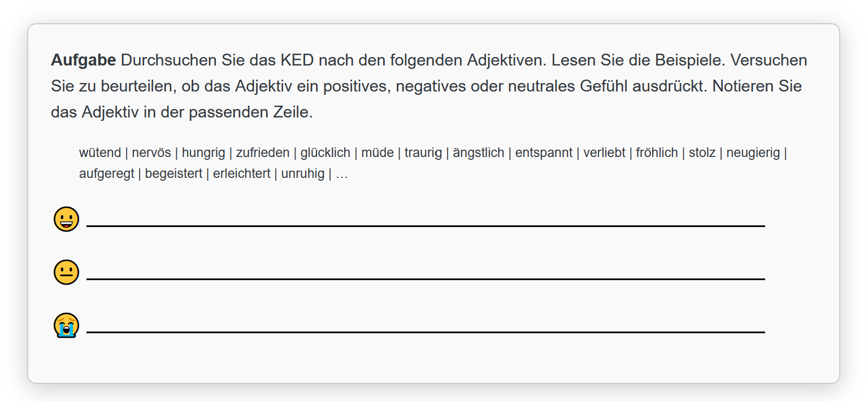Click the word 'müde'
Image resolution: width=868 pixels, height=401 pixels.
tap(377, 152)
